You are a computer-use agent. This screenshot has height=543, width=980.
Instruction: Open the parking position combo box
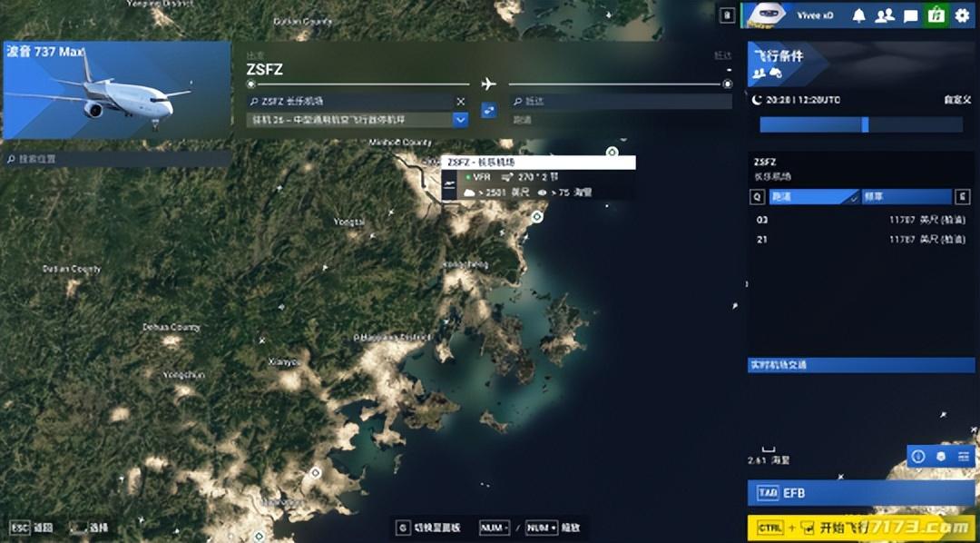tap(349, 119)
